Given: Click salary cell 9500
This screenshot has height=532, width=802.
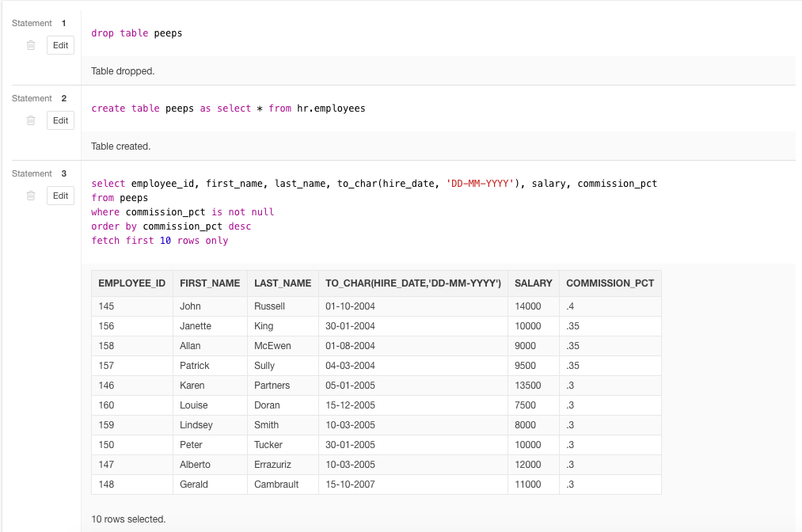Looking at the screenshot, I should (534, 366).
